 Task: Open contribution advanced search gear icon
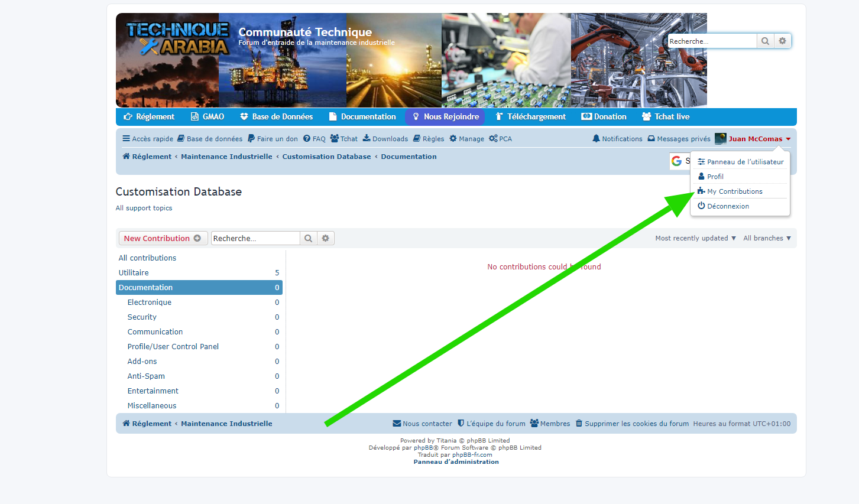[x=325, y=238]
